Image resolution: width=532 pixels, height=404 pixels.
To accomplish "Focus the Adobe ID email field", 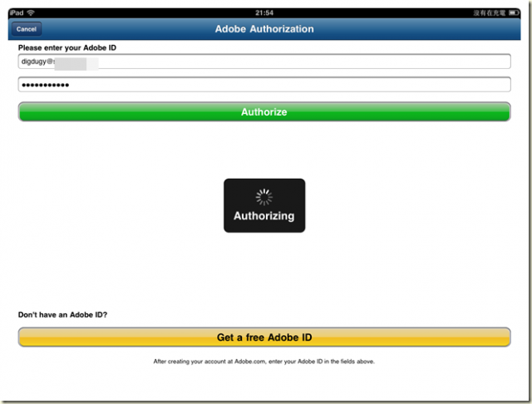I will (264, 62).
